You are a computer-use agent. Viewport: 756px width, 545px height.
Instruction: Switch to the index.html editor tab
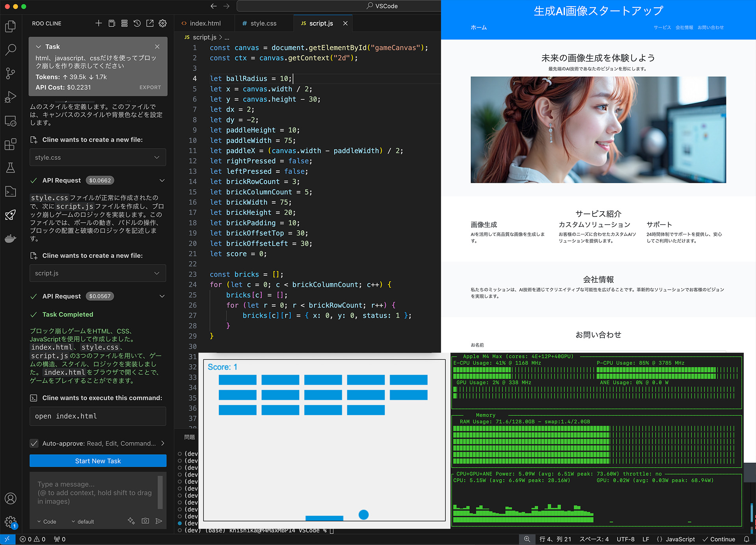[205, 23]
